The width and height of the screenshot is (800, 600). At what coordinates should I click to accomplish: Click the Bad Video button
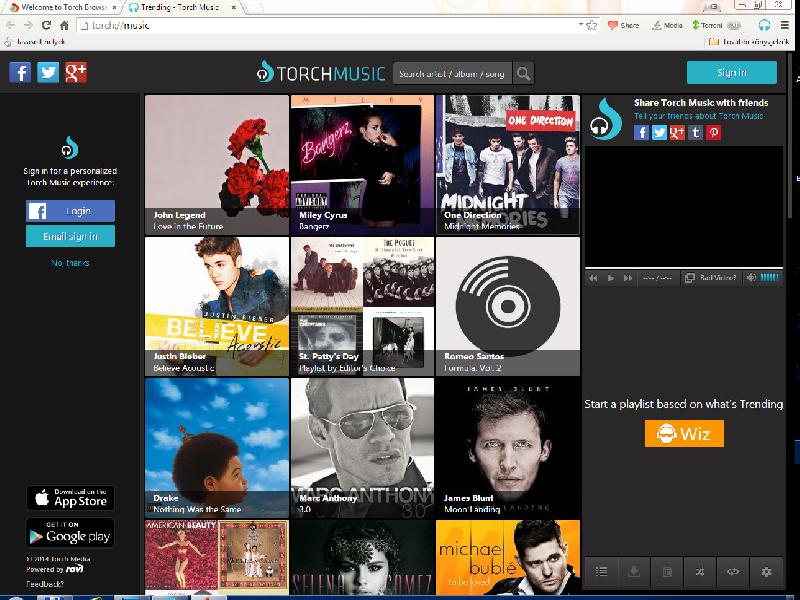711,278
